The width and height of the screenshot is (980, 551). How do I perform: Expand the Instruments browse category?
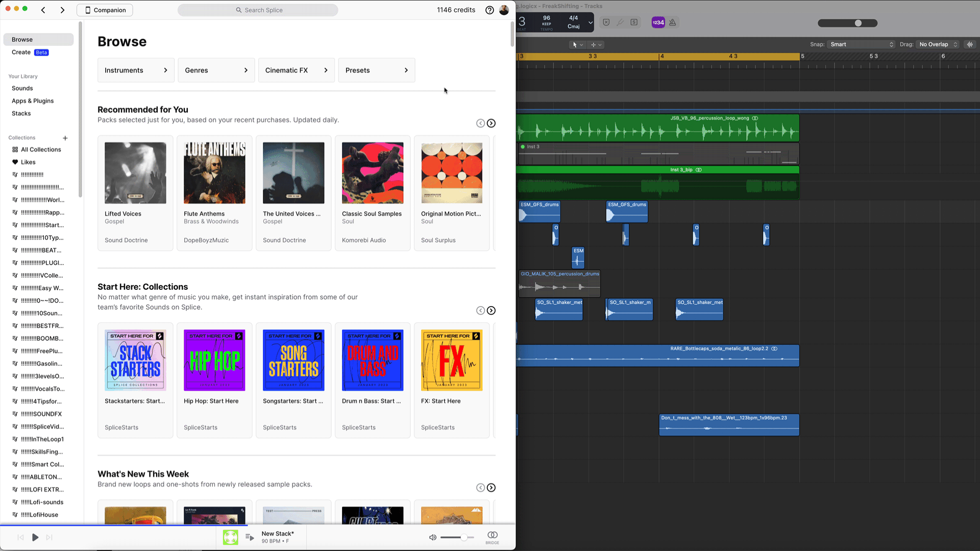(136, 70)
